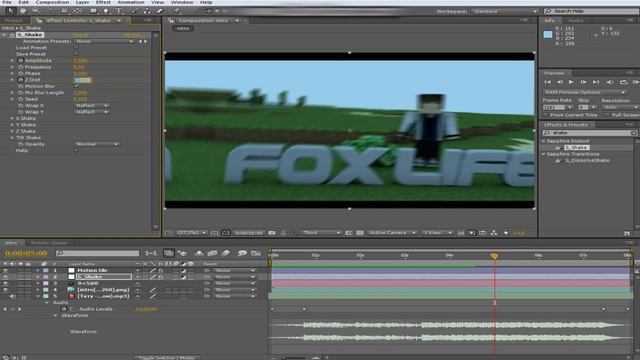Open the Opacity Normal dropdown
Viewport: 640px width, 360px height.
coord(97,144)
